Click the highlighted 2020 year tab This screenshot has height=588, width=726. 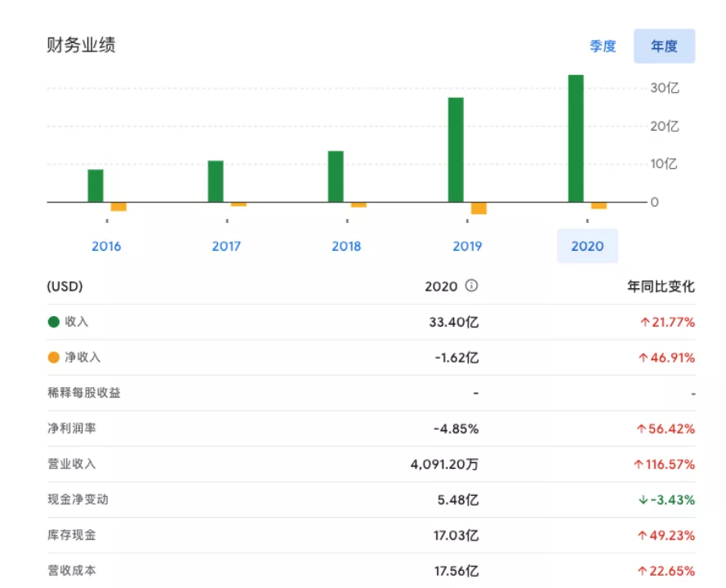pos(587,246)
